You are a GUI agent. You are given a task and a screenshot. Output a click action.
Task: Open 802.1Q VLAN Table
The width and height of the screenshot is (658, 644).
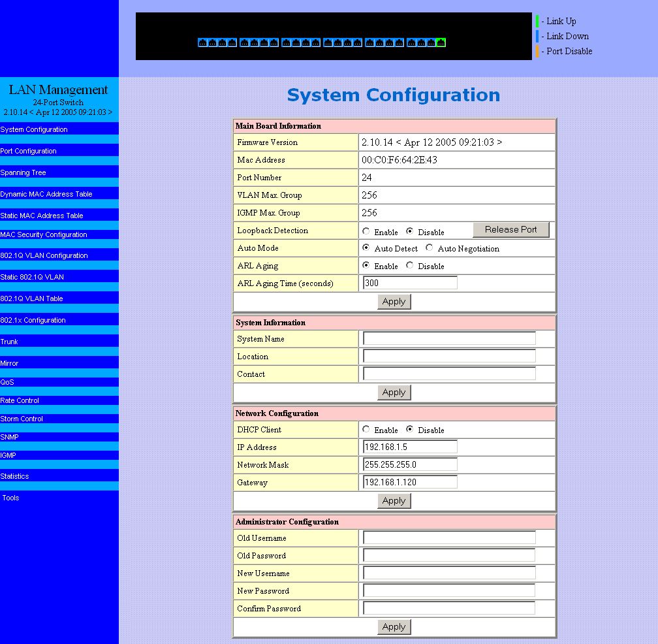(x=31, y=298)
